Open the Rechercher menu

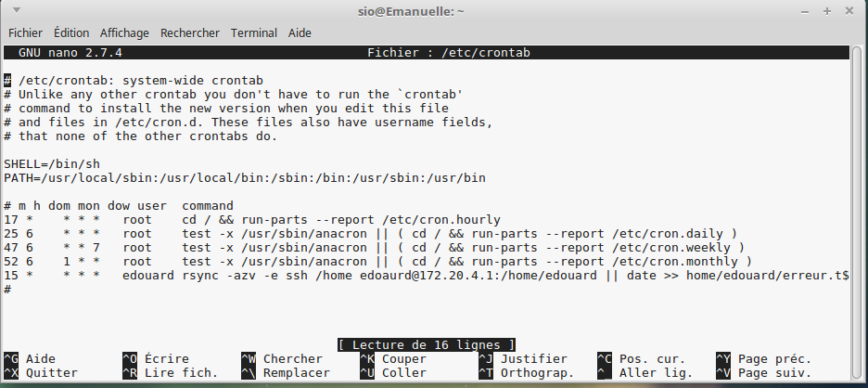point(190,32)
